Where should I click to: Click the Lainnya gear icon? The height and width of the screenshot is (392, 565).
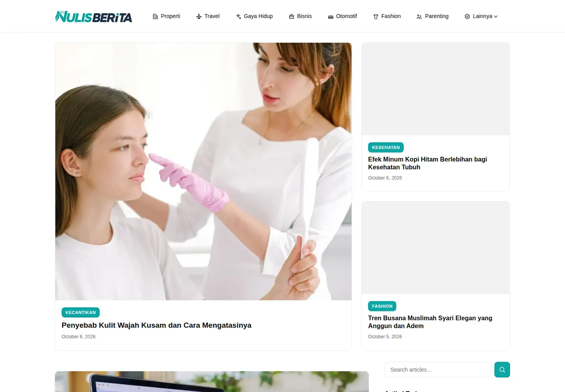coord(467,16)
